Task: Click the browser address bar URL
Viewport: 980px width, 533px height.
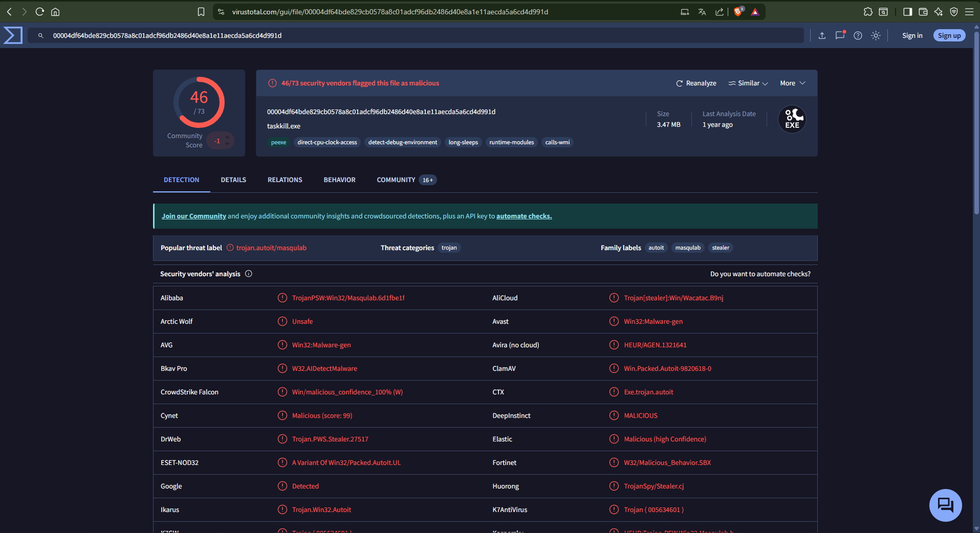Action: point(390,12)
